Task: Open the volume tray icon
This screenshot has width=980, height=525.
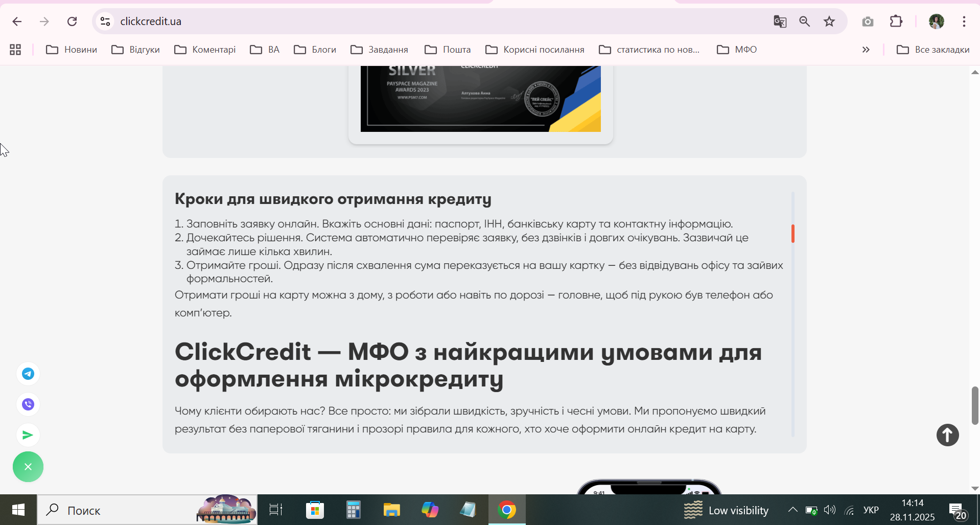Action: (x=830, y=510)
